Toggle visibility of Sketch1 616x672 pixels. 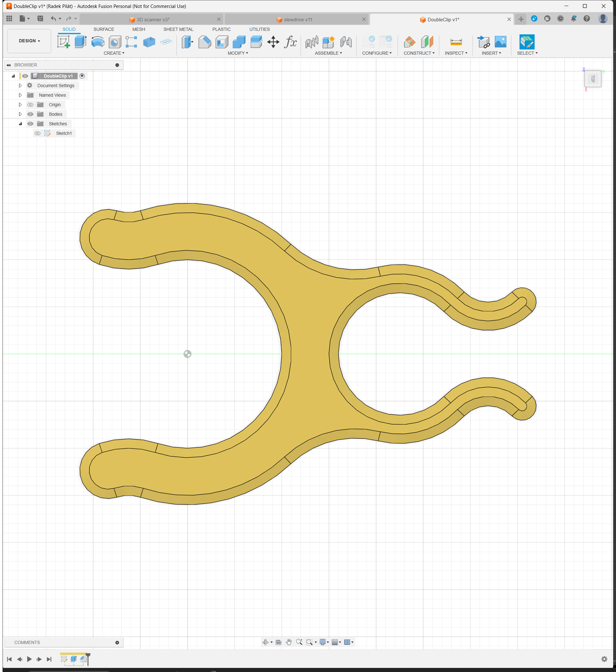(37, 133)
